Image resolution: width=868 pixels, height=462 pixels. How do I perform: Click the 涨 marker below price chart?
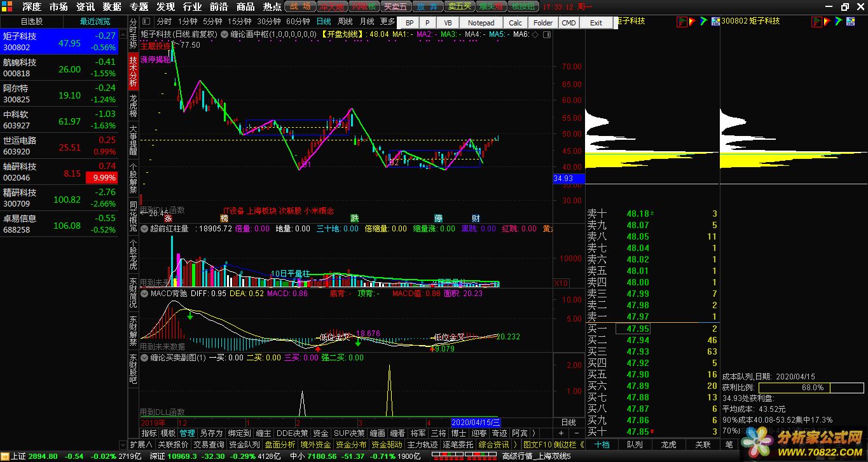point(168,218)
